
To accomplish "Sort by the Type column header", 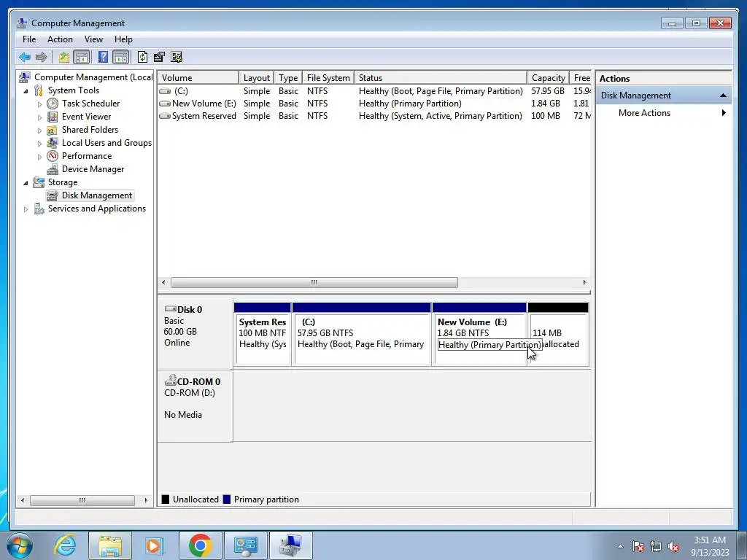I will point(287,77).
